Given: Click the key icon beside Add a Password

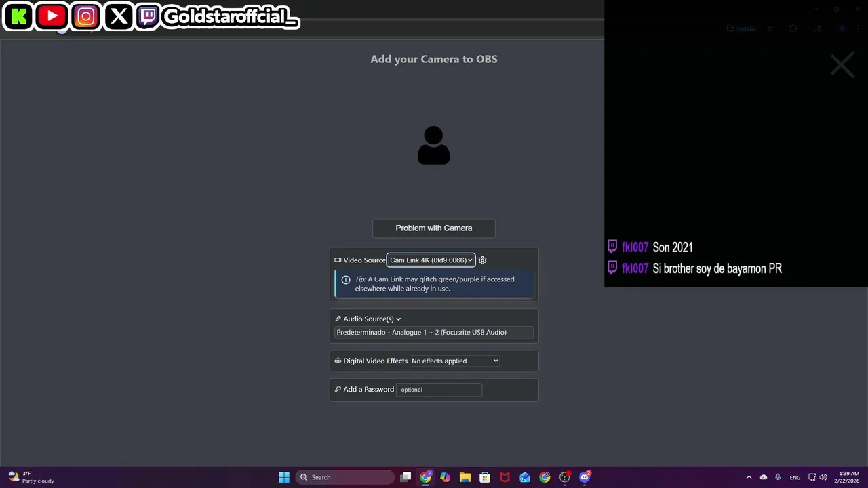Looking at the screenshot, I should 338,389.
